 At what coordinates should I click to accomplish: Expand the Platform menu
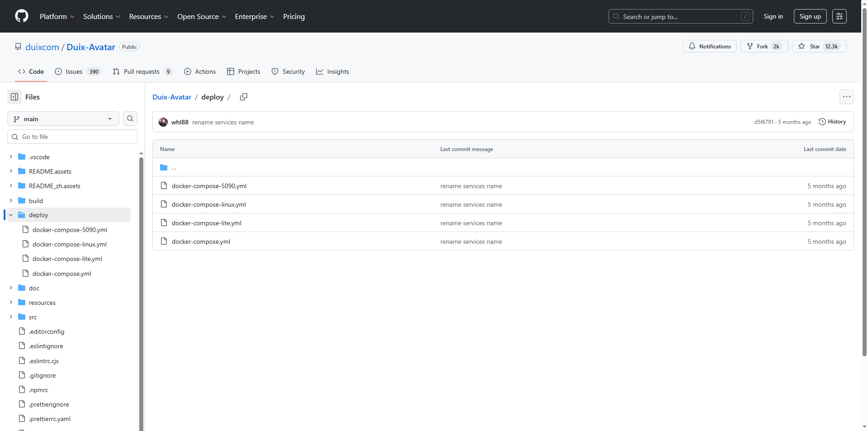point(57,16)
